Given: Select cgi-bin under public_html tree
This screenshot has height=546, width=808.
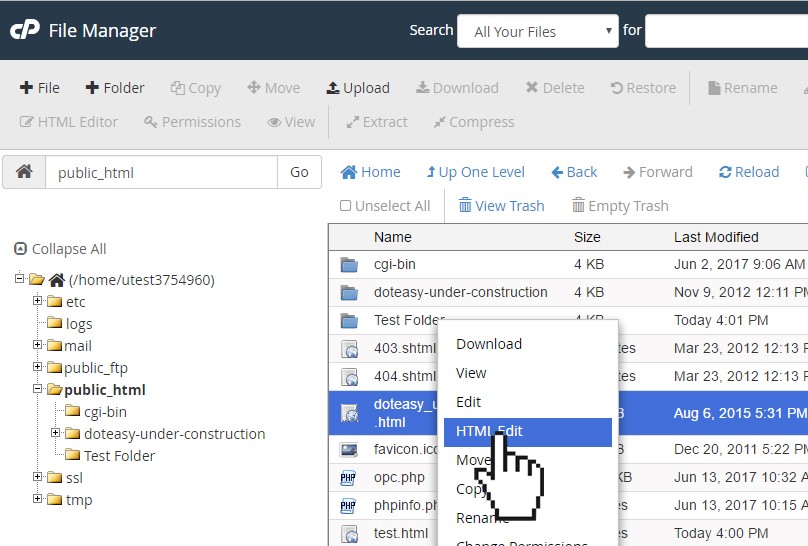Looking at the screenshot, I should pyautogui.click(x=96, y=412).
